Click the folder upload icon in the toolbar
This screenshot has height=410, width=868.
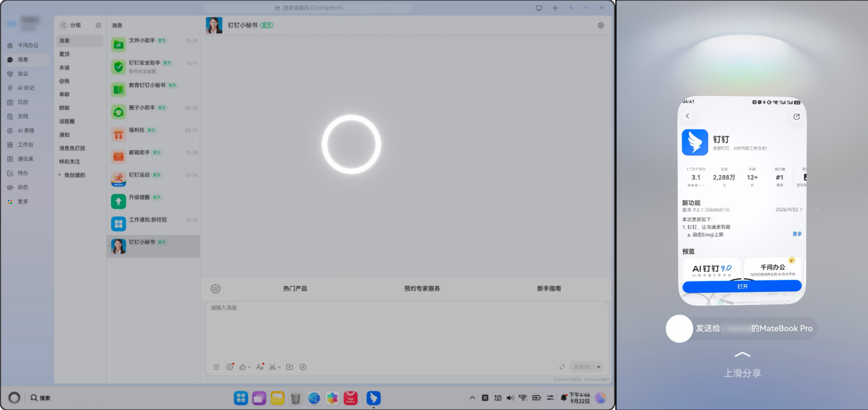(x=290, y=367)
